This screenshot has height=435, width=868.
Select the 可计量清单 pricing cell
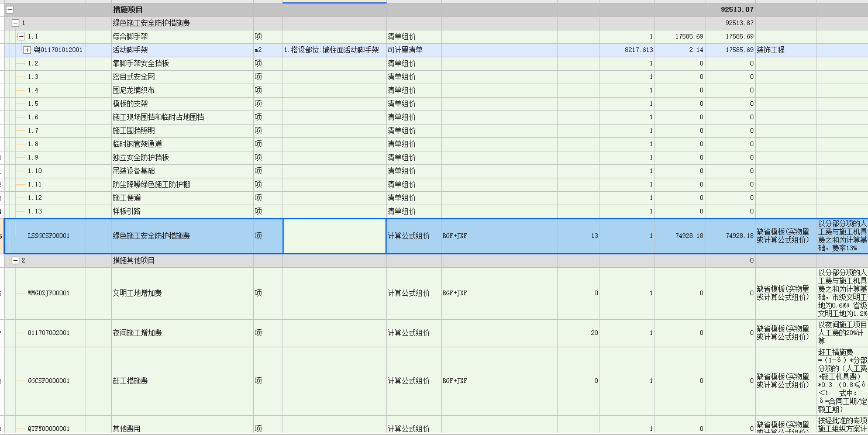pos(405,50)
